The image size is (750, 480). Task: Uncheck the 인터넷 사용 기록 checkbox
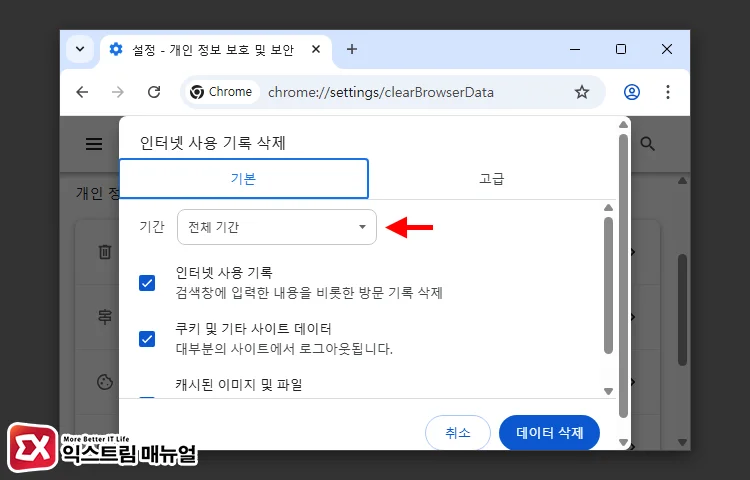click(147, 283)
